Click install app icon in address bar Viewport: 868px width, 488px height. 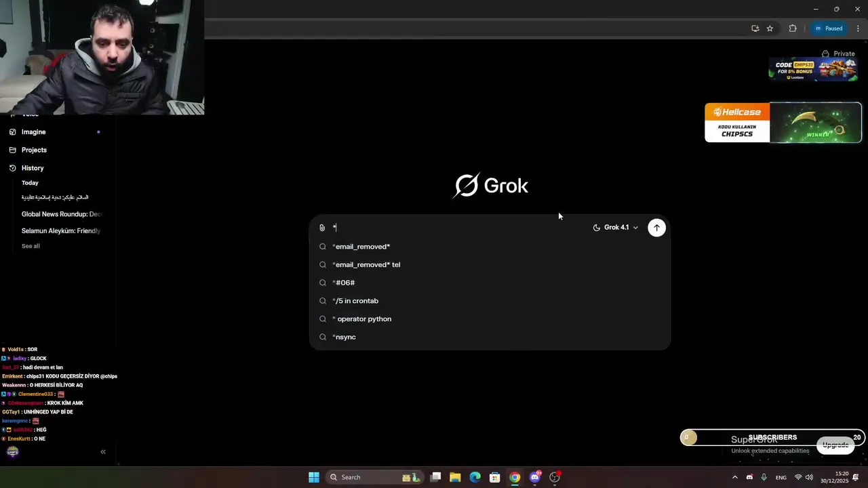coord(755,28)
